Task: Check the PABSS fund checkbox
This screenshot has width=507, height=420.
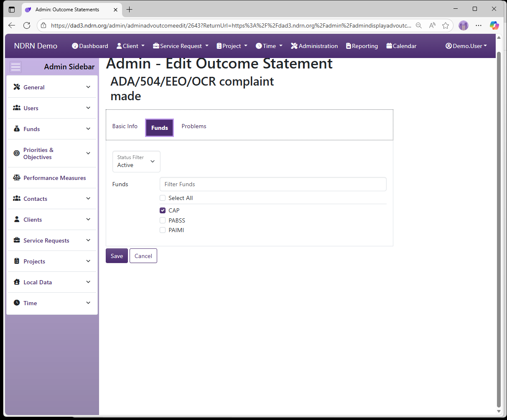Action: 163,220
